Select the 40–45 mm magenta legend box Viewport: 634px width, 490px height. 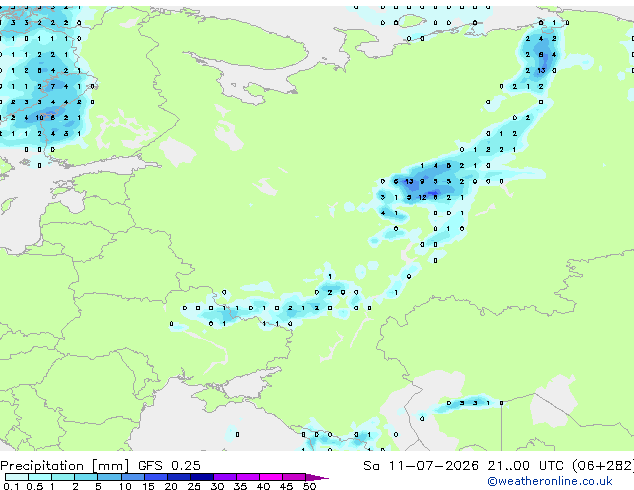pos(271,477)
